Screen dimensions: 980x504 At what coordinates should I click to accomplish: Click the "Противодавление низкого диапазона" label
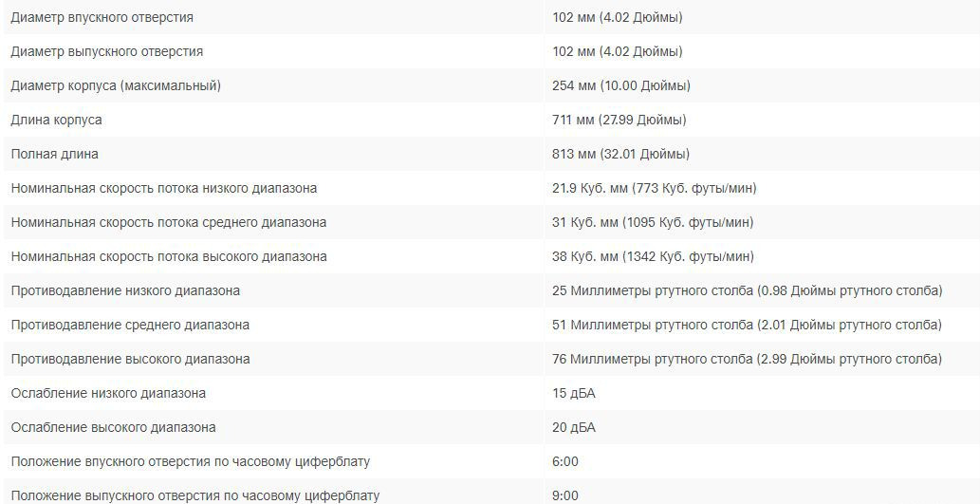(125, 290)
